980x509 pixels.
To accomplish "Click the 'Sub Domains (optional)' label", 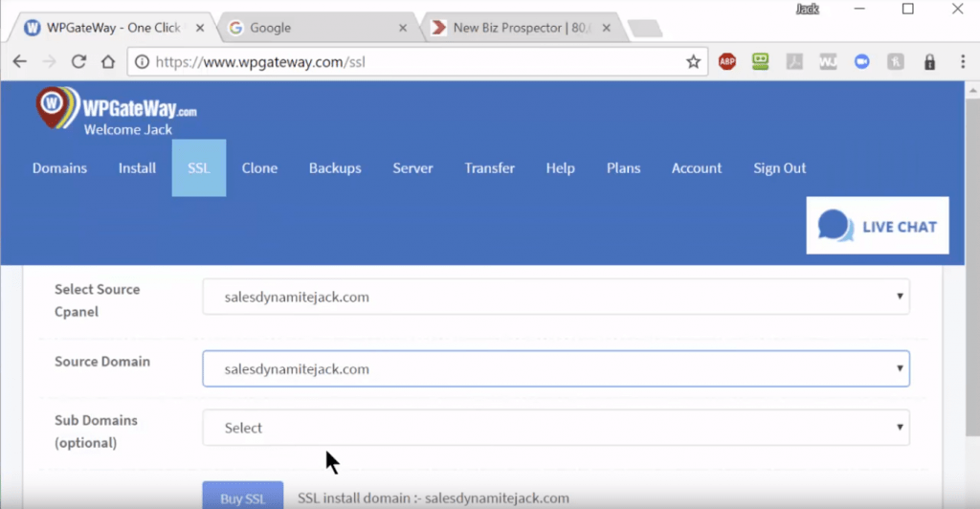I will [x=96, y=432].
